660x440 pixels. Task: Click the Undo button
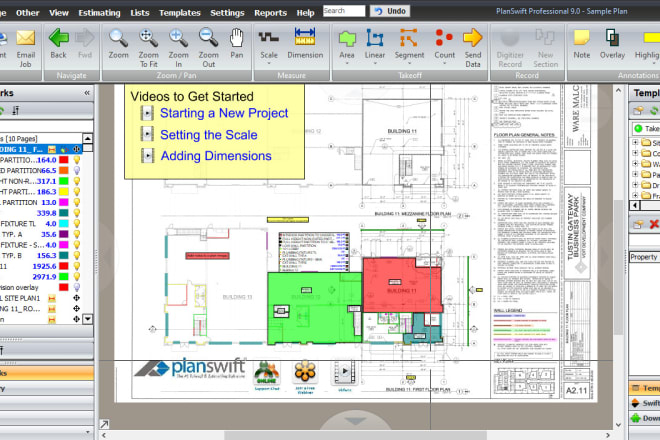pyautogui.click(x=390, y=11)
